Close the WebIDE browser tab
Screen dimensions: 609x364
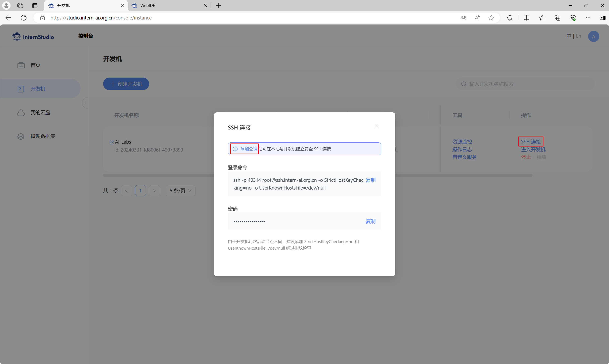[x=206, y=5]
